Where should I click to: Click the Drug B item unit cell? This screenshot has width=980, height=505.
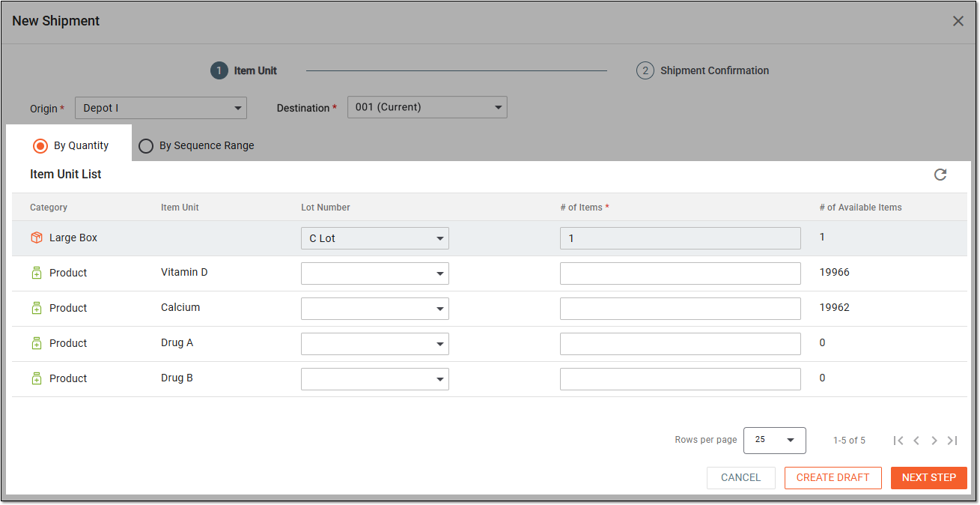[x=177, y=378]
